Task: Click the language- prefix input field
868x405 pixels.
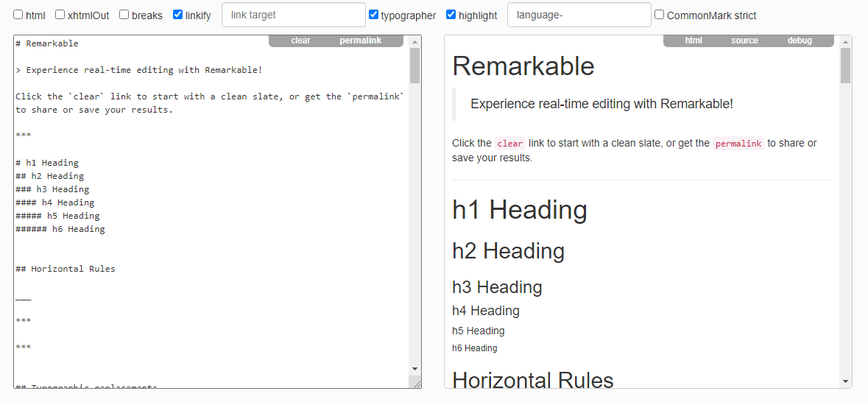Action: pyautogui.click(x=579, y=15)
